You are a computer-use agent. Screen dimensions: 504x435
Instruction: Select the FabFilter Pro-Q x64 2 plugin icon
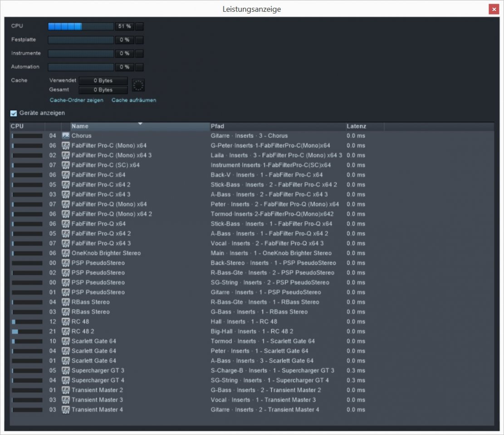pos(66,233)
